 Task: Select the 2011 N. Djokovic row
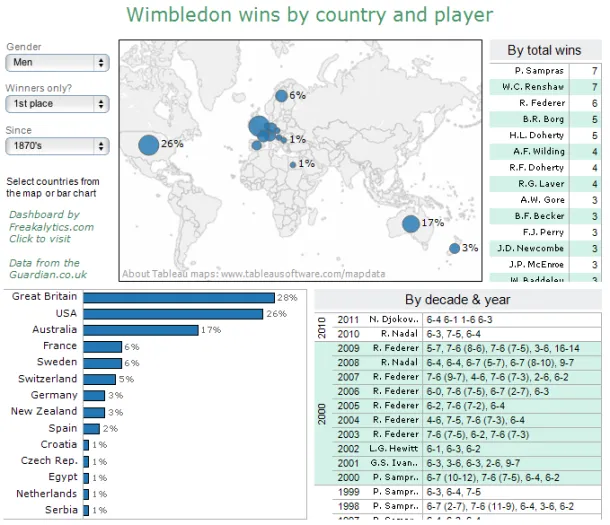[467, 320]
